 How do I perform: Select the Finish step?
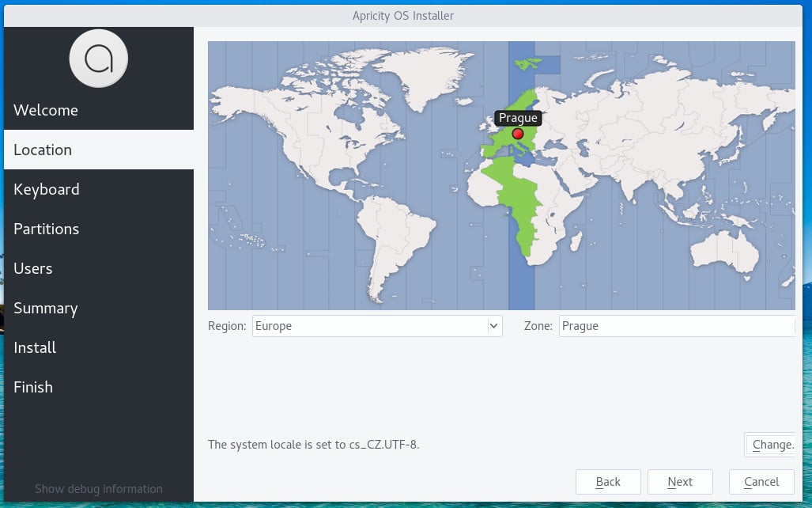pyautogui.click(x=98, y=387)
